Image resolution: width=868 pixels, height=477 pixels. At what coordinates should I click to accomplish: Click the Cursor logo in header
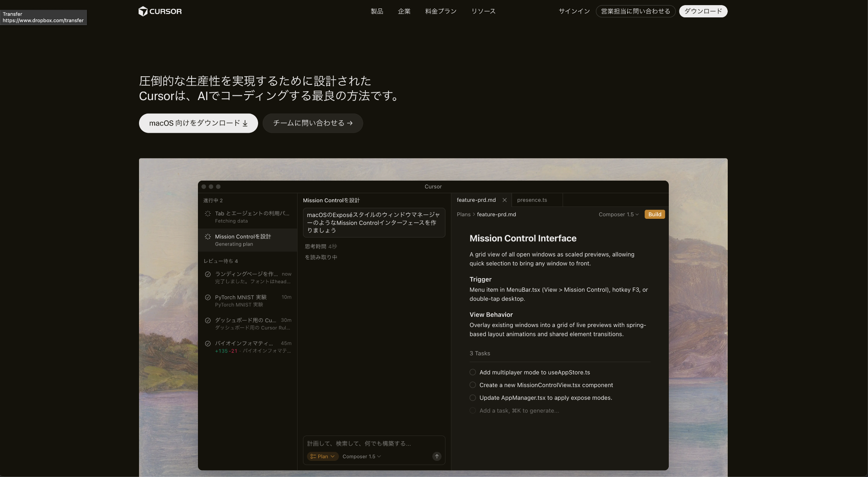click(x=160, y=11)
